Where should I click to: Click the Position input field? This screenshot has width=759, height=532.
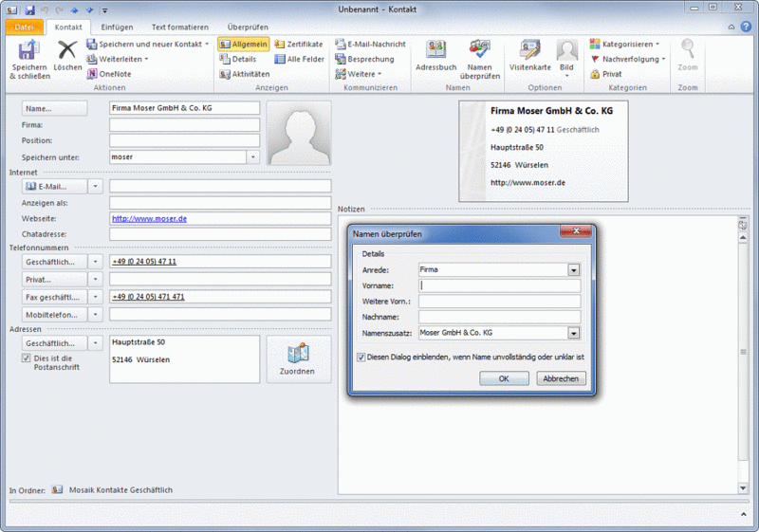click(184, 140)
